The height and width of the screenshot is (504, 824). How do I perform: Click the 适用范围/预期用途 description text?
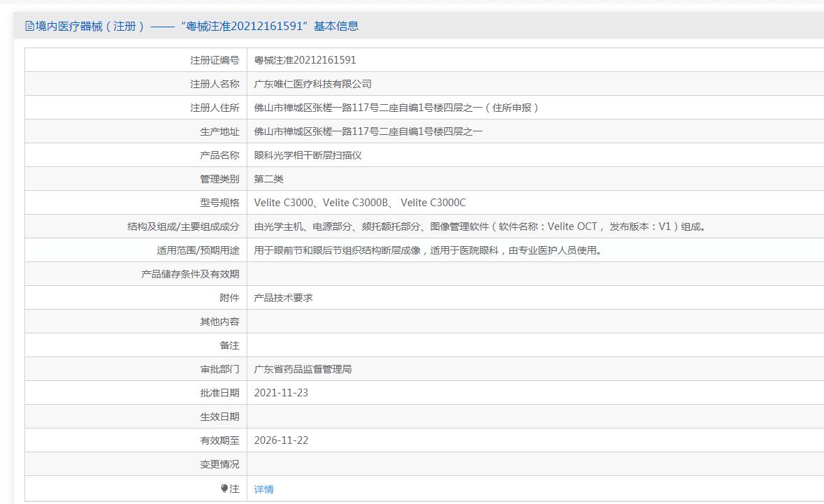(427, 250)
